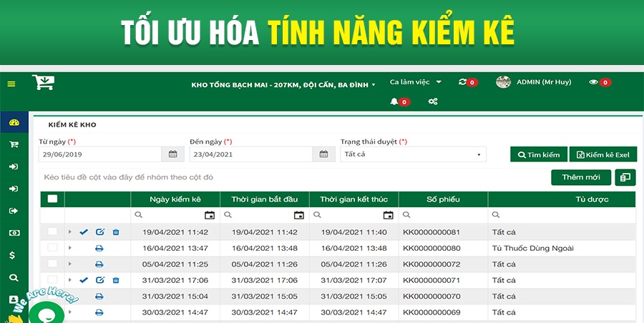Viewport: 644px width, 323px height.
Task: Toggle the select-all header checkbox
Action: point(52,199)
